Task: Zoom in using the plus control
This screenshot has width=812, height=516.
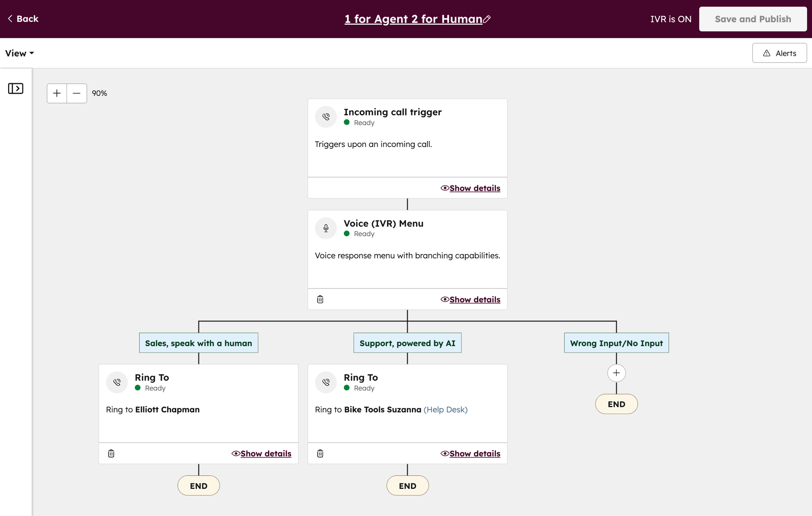Action: (x=56, y=93)
